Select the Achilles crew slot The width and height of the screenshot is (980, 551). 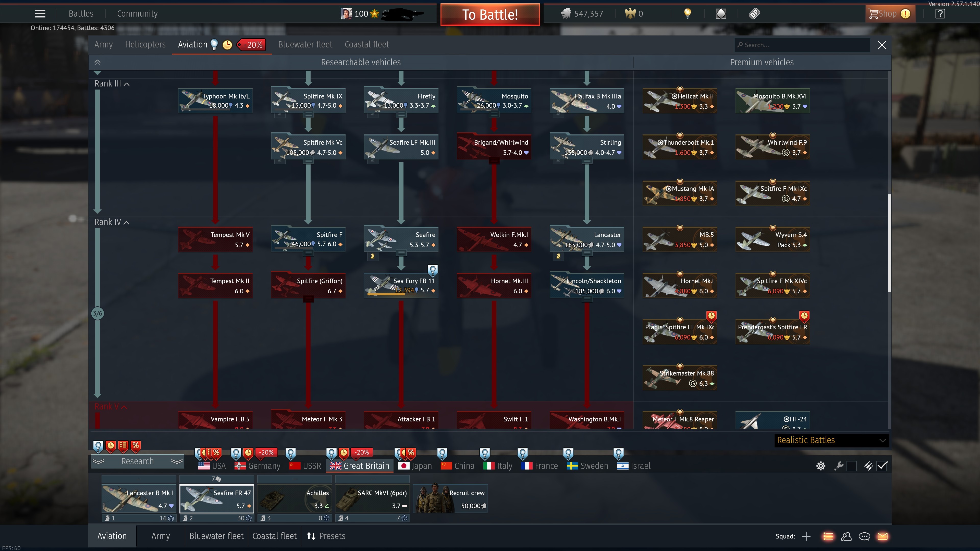tap(295, 499)
